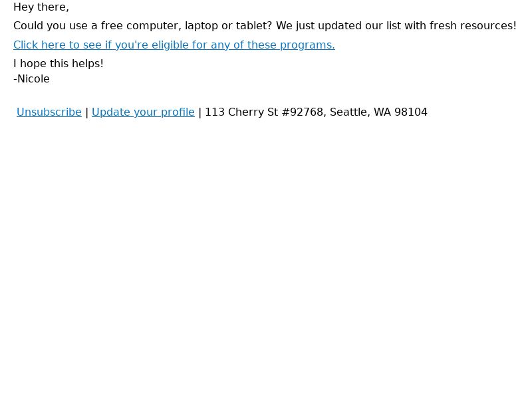
Task: Open the eligibility programs link
Action: tap(174, 45)
